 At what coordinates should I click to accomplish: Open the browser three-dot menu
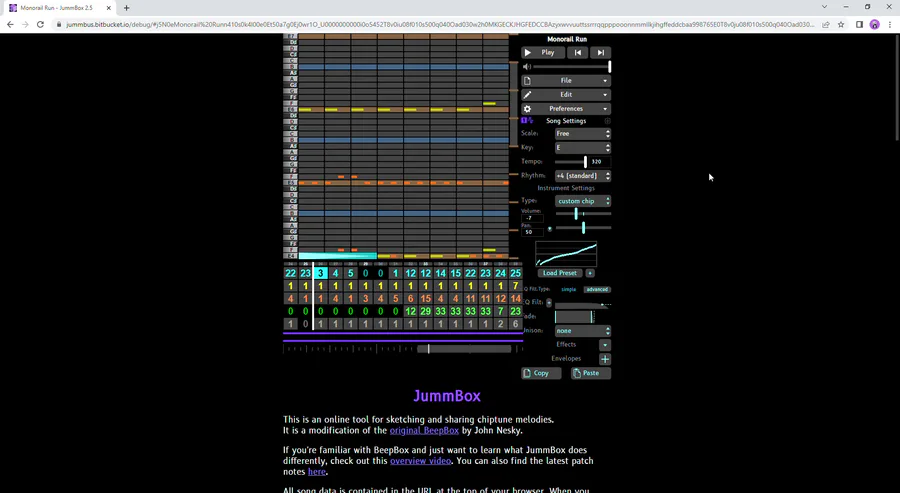click(x=890, y=25)
